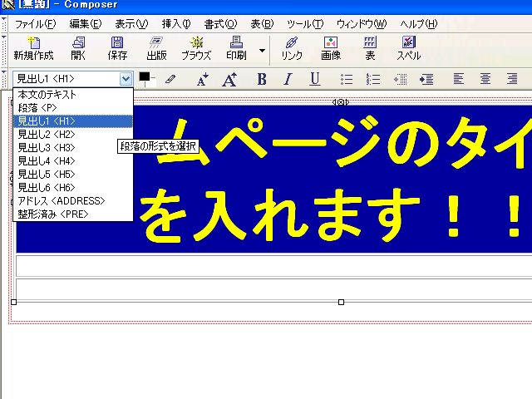Click the bottom-center table resize handle
Screen dimensions: 532x399
click(342, 302)
